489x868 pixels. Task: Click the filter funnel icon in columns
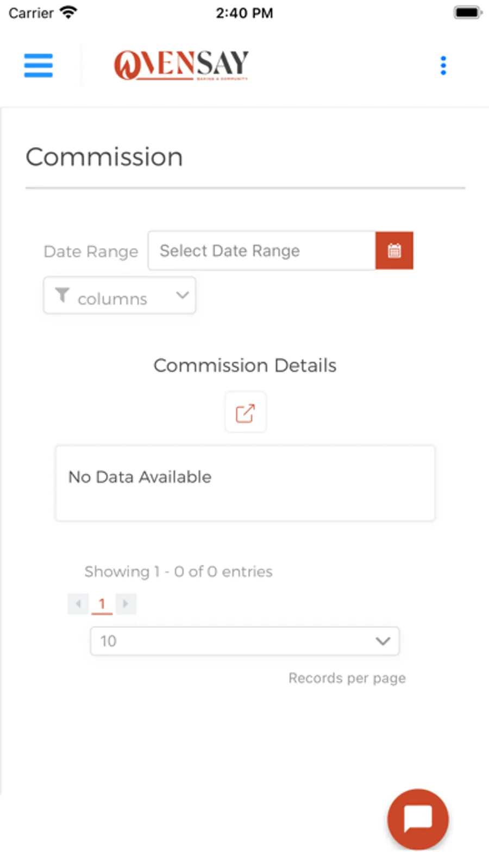click(62, 295)
